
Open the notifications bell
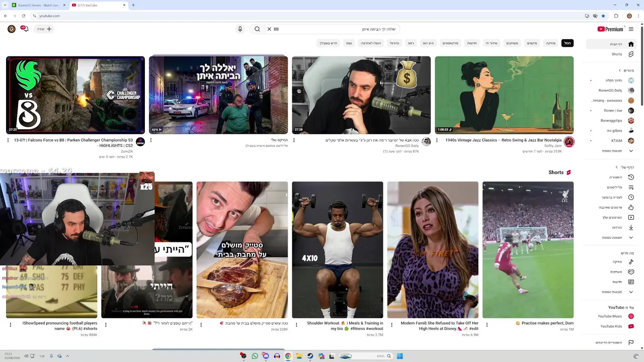[x=24, y=29]
